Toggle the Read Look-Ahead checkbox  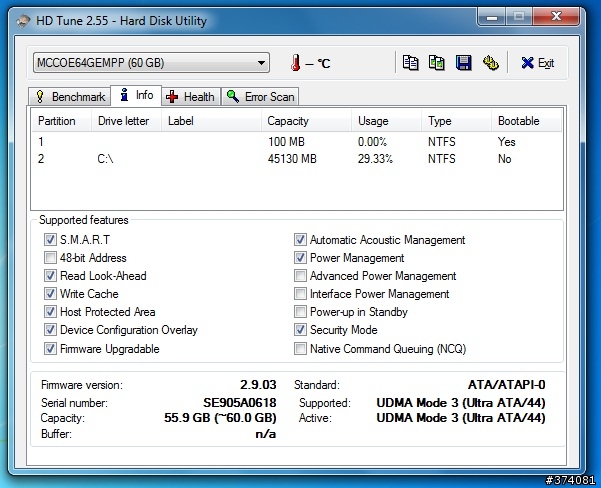pos(50,276)
